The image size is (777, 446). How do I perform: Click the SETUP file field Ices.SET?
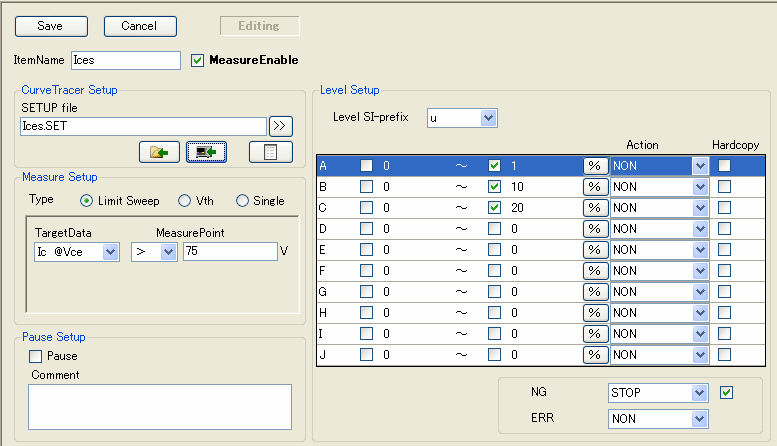tap(144, 126)
